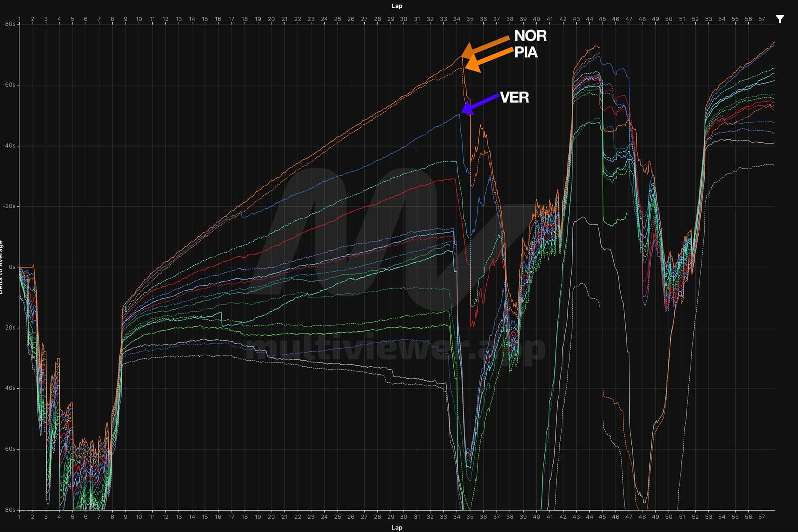This screenshot has width=798, height=532.
Task: Click lap 43 on the top axis
Action: click(x=576, y=19)
